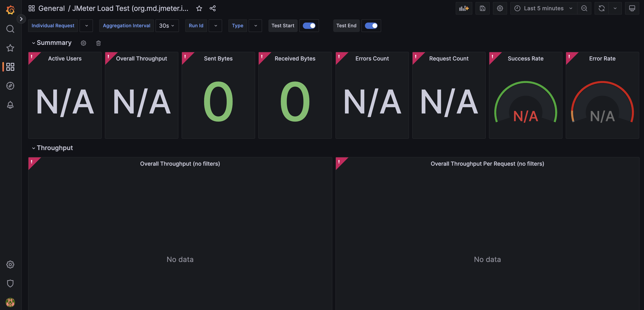644x310 pixels.
Task: Delete the Summmary row with trash icon
Action: pos(98,43)
